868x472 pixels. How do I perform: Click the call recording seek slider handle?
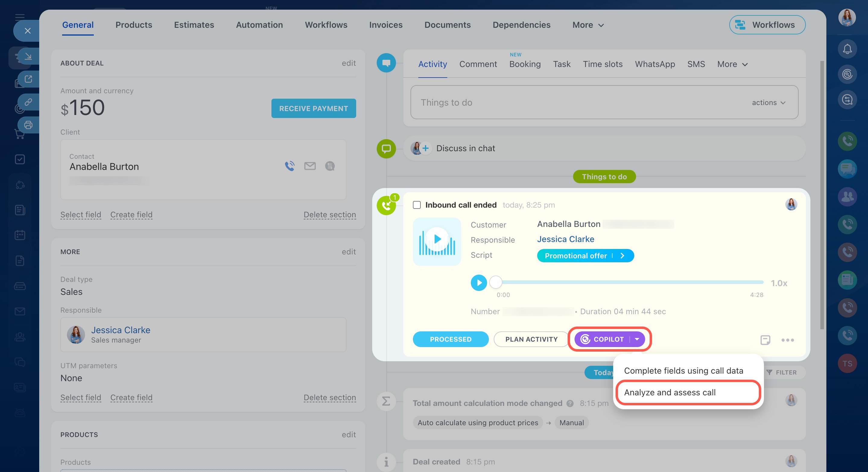495,282
